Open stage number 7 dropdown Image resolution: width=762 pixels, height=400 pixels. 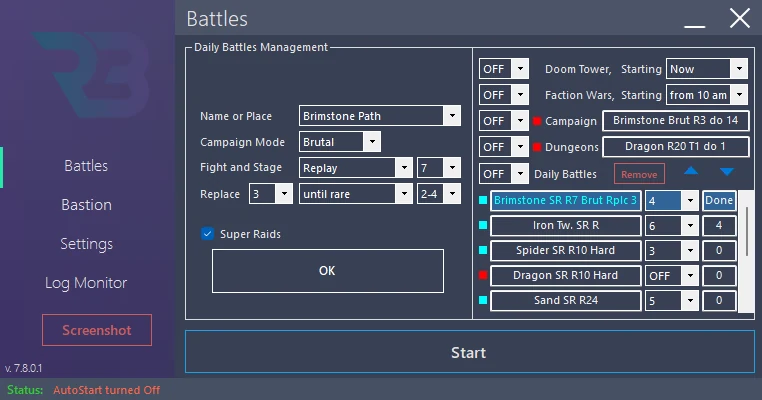[x=438, y=168]
